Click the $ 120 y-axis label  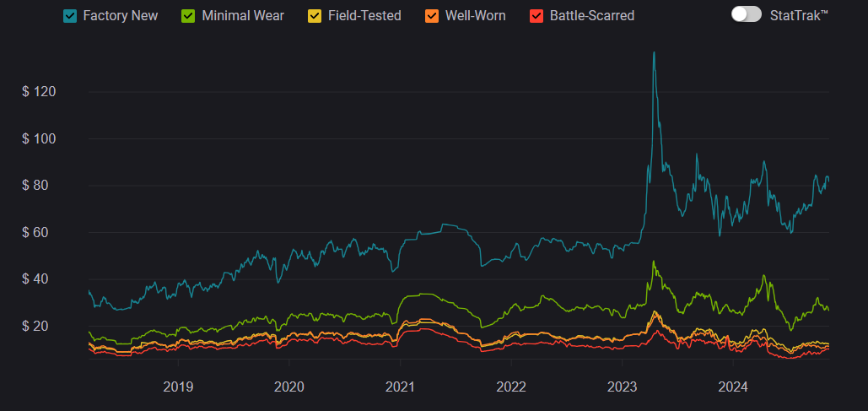[38, 92]
